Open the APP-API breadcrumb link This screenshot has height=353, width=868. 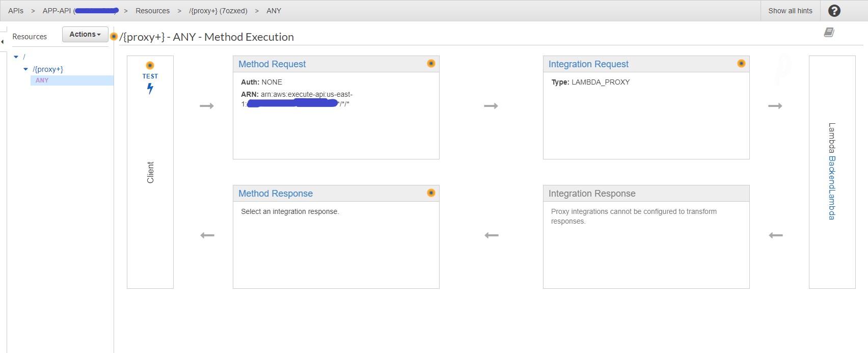(x=80, y=11)
